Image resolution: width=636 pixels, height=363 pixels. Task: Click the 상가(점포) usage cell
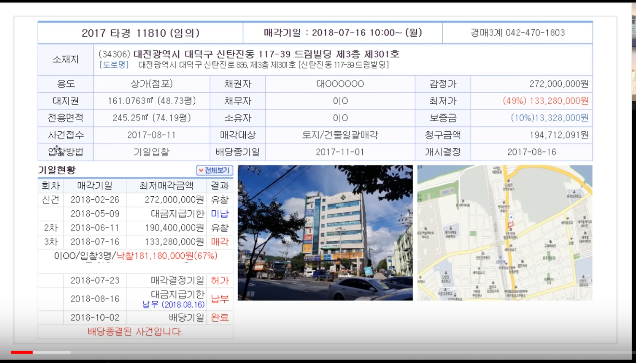(x=151, y=84)
